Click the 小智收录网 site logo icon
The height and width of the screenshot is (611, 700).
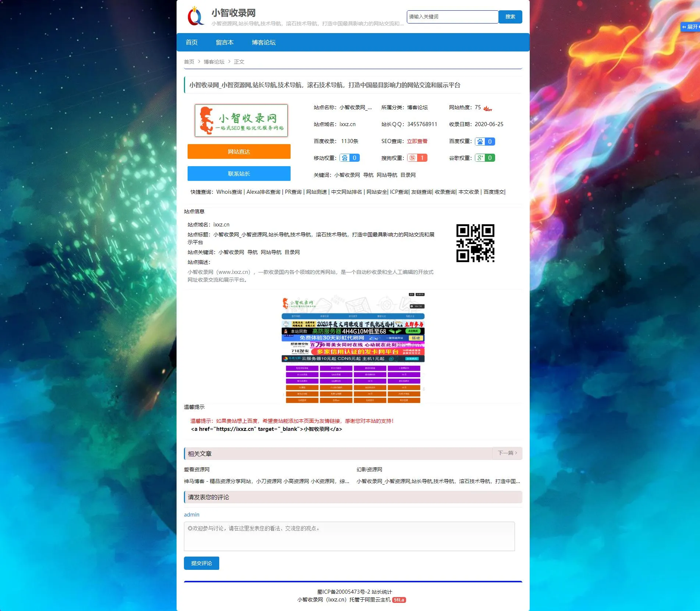click(x=196, y=17)
